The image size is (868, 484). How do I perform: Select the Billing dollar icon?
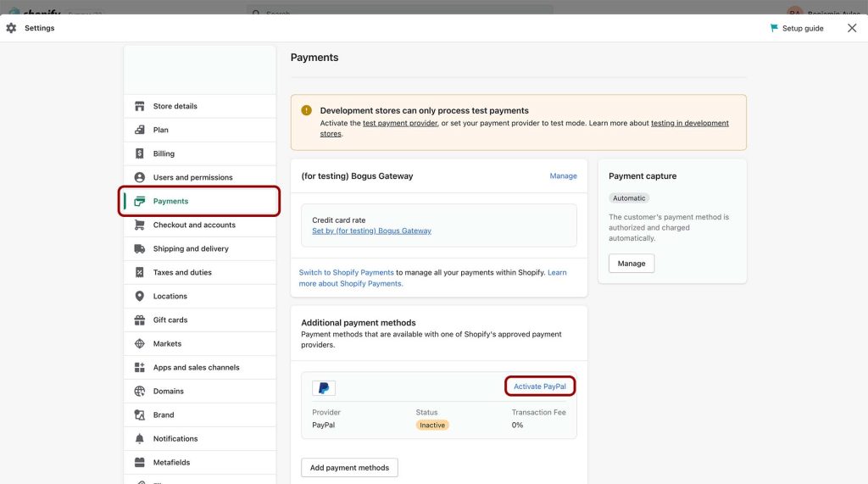pyautogui.click(x=140, y=153)
